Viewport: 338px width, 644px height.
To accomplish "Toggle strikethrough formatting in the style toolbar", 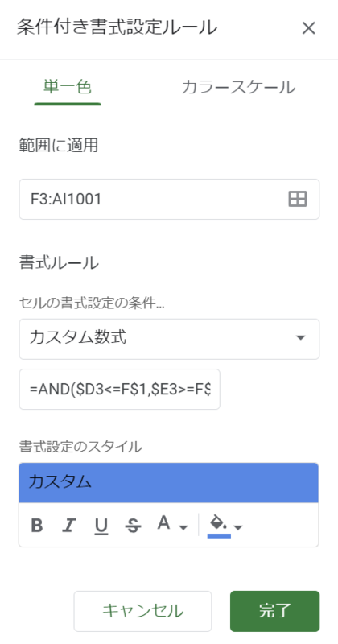I will [x=133, y=526].
